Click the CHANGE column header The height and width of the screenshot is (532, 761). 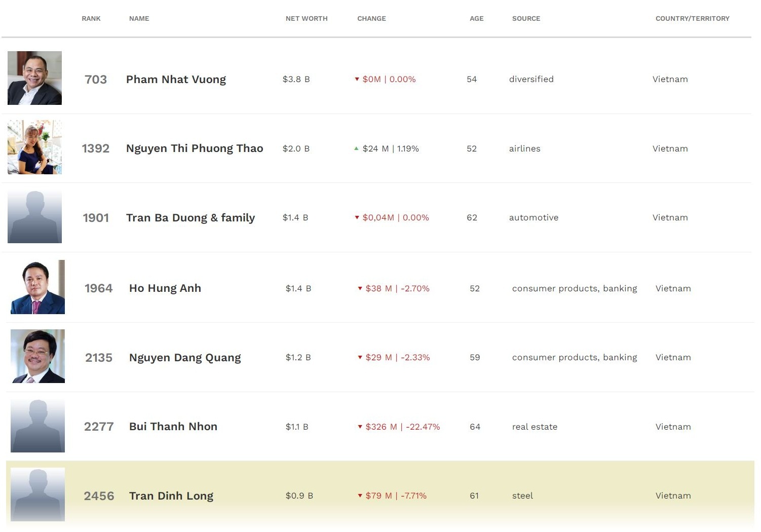[371, 19]
